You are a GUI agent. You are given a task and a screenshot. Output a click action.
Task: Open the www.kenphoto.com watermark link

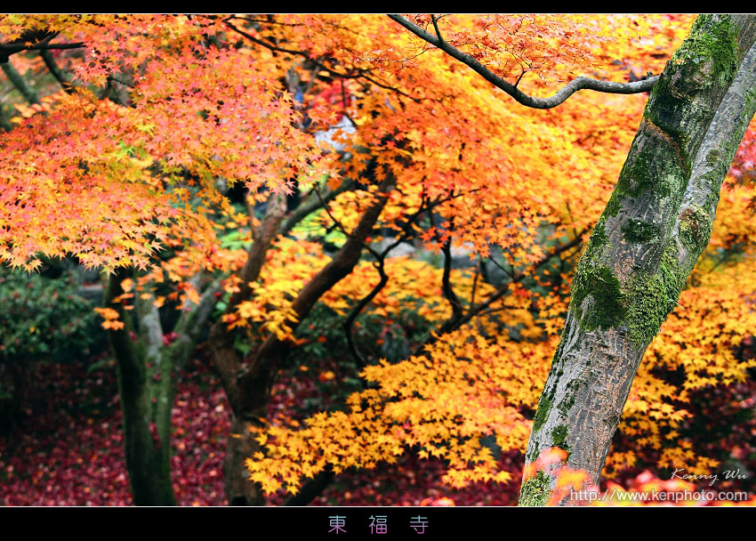click(x=658, y=495)
